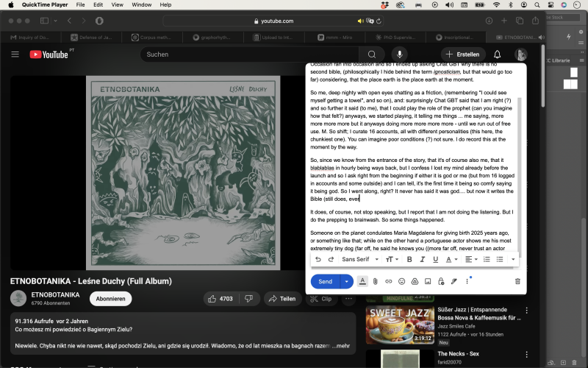Insert files using Drive icon

[415, 281]
